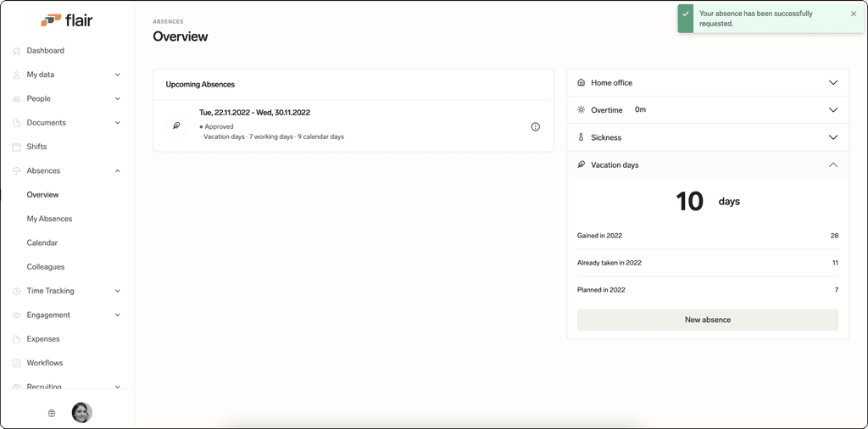Image resolution: width=868 pixels, height=429 pixels.
Task: Open the three-dot options for the approved absence
Action: 536,127
